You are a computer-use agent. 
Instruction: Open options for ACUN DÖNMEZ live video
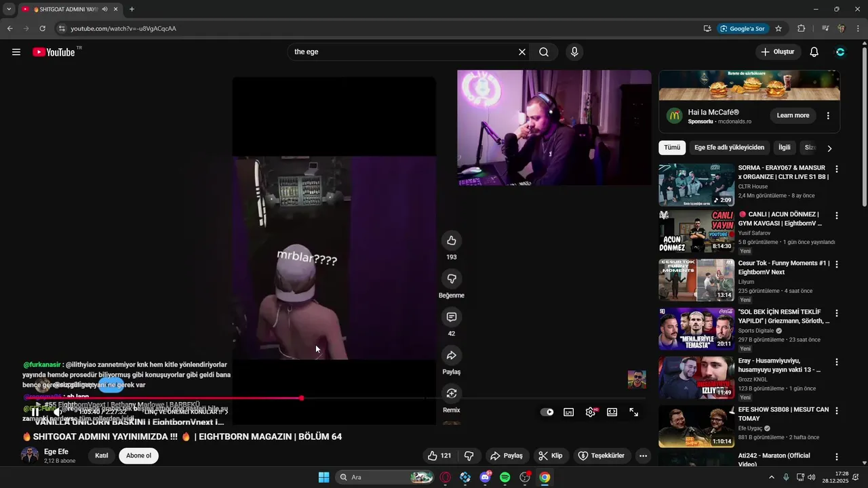click(836, 216)
